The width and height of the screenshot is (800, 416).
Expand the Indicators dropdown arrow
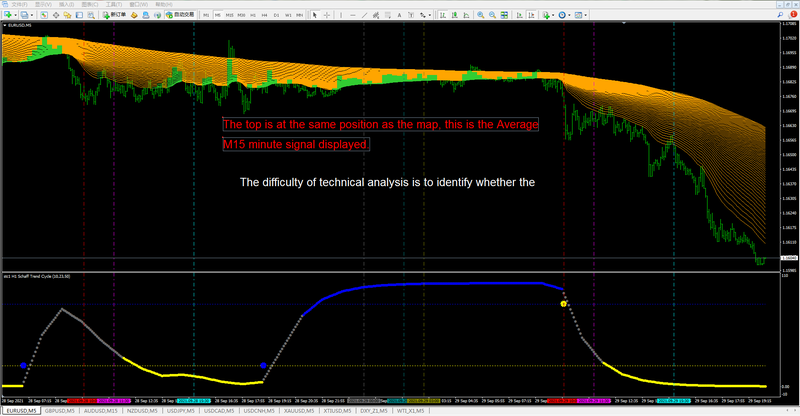(x=553, y=15)
